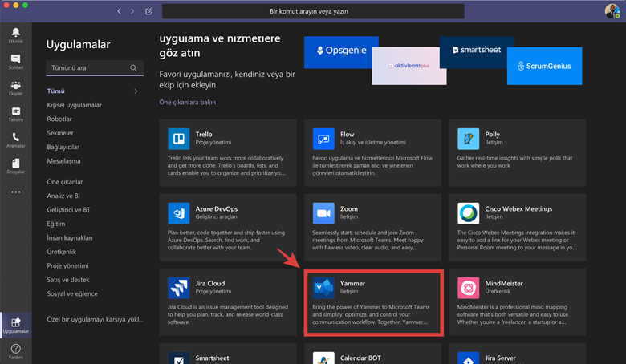Click the Azure DevOps app icon
This screenshot has width=626, height=364.
[178, 213]
